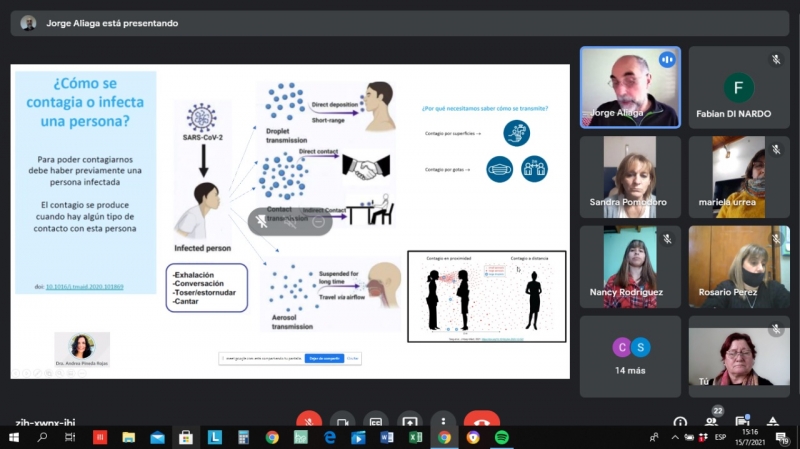Open the chat panel icon
Viewport: 800px width, 449px height.
click(742, 420)
